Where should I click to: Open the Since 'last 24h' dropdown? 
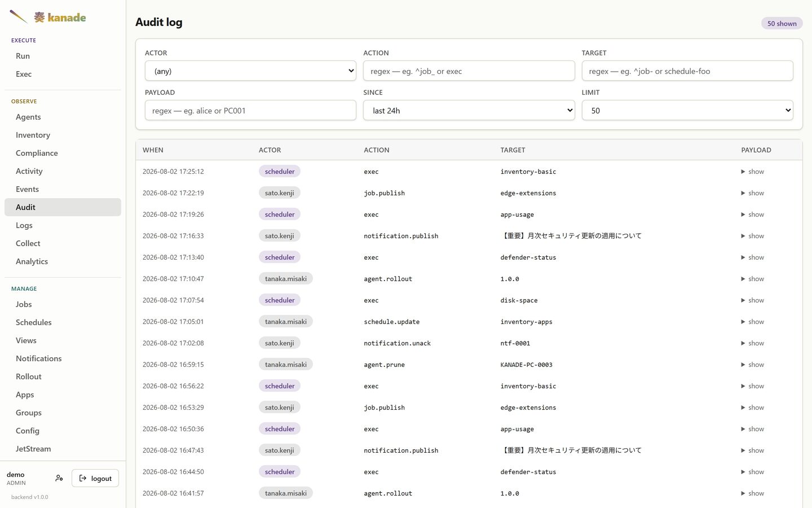click(469, 111)
